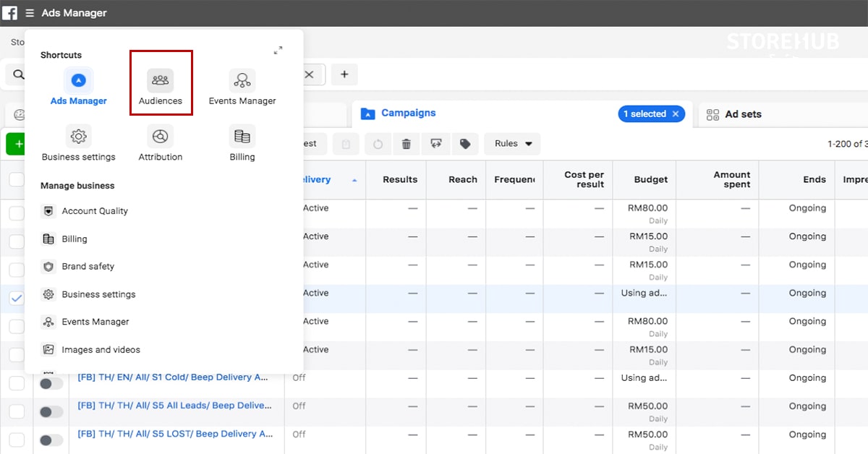Expand the shortcuts menu to full view
This screenshot has width=868, height=454.
click(278, 51)
